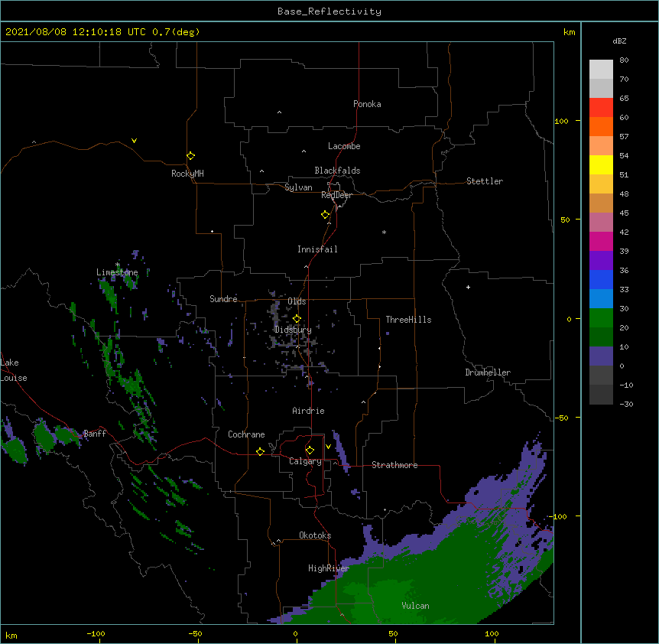The height and width of the screenshot is (644, 659).
Task: Click the Sylvan town label
Action: click(x=298, y=187)
